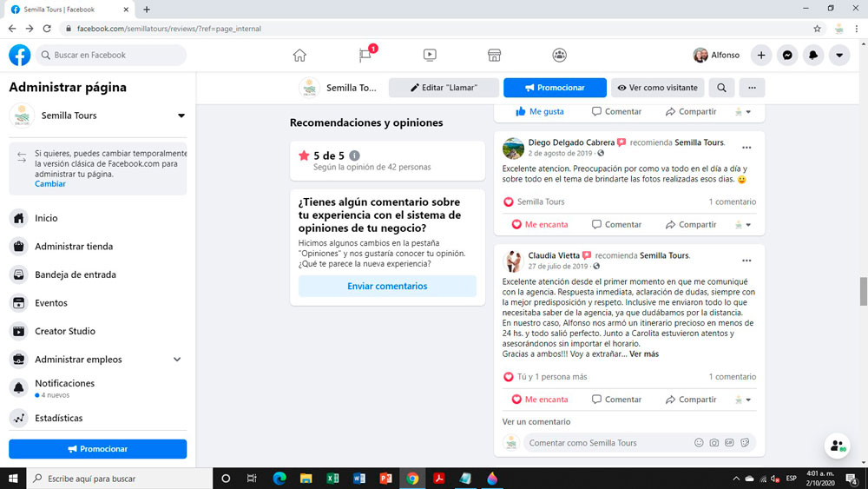Image resolution: width=868 pixels, height=489 pixels.
Task: Click Comentar on the top post
Action: (x=616, y=111)
